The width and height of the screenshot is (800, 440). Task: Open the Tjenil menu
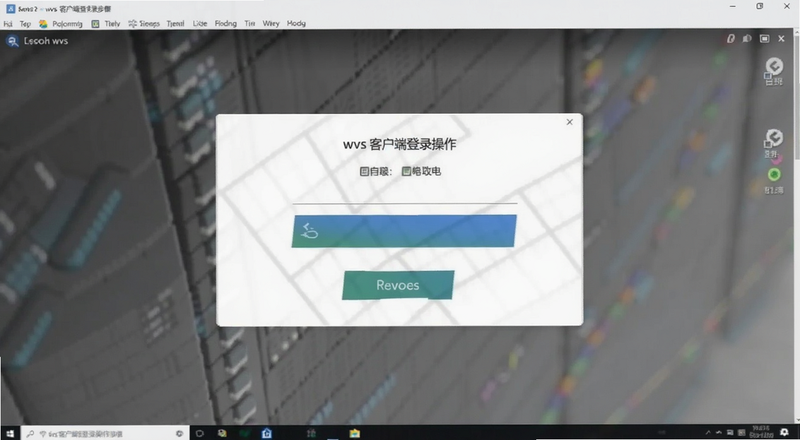(x=176, y=23)
